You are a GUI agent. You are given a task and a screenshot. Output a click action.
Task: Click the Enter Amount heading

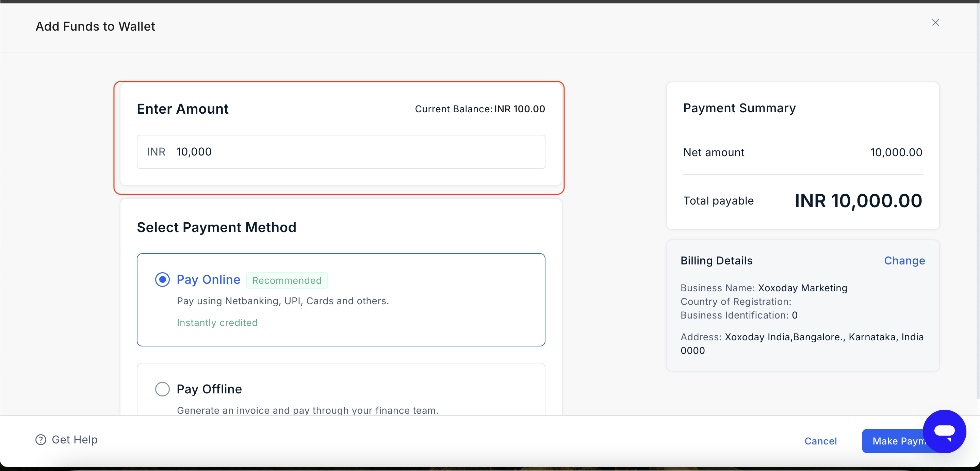coord(183,109)
